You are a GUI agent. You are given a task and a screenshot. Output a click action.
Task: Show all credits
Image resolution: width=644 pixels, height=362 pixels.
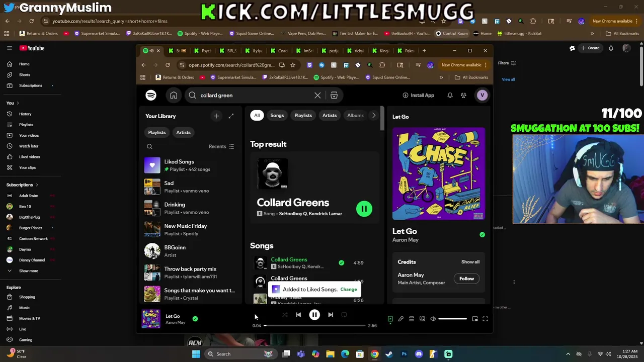[470, 262]
